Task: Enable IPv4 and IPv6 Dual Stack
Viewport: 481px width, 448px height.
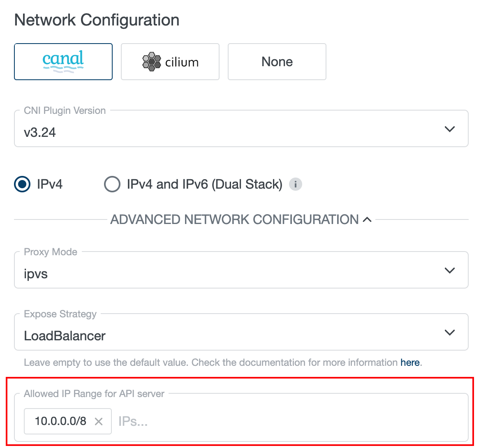Action: (112, 184)
